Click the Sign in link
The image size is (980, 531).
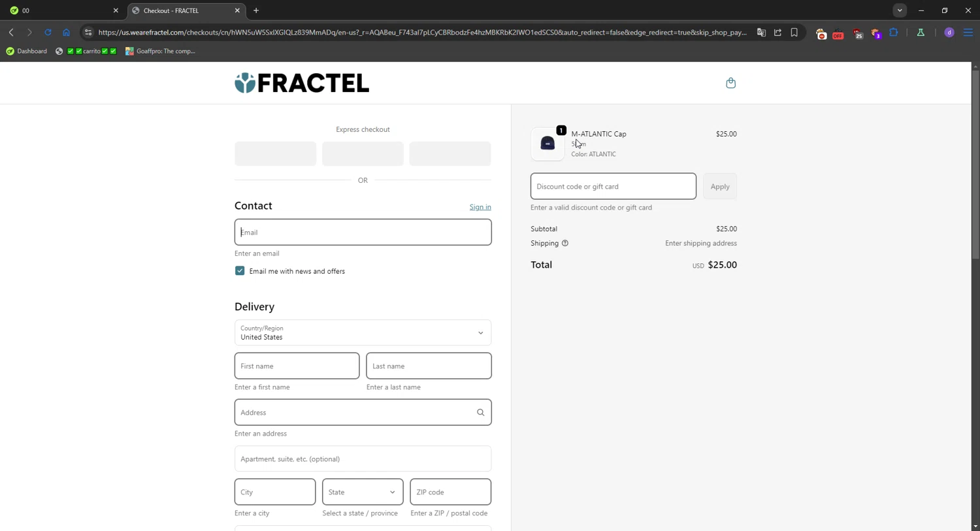480,207
